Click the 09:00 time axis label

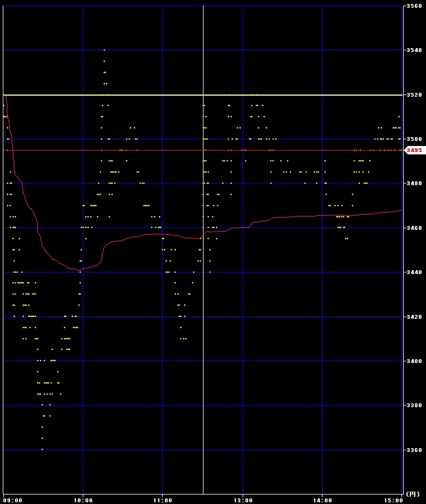click(x=12, y=501)
